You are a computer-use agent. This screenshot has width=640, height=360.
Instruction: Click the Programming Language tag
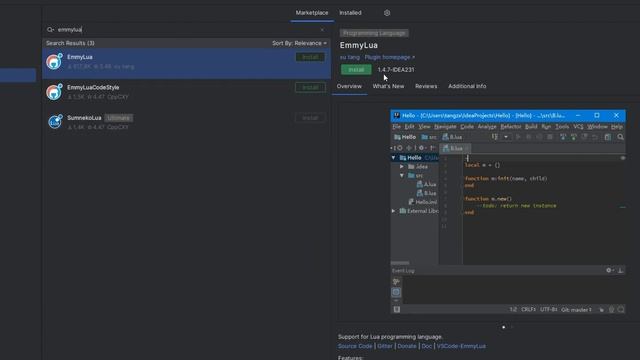coord(374,33)
